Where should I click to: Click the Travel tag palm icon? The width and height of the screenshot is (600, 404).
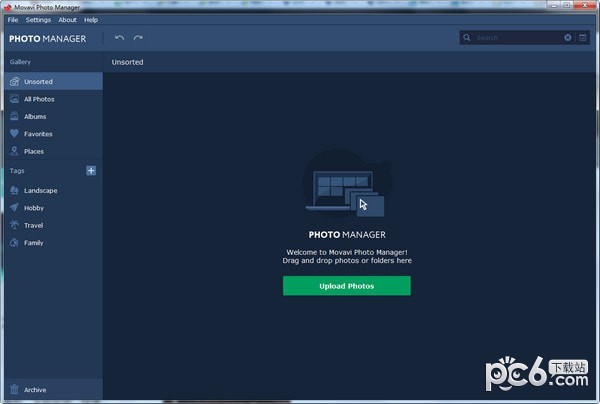[15, 225]
